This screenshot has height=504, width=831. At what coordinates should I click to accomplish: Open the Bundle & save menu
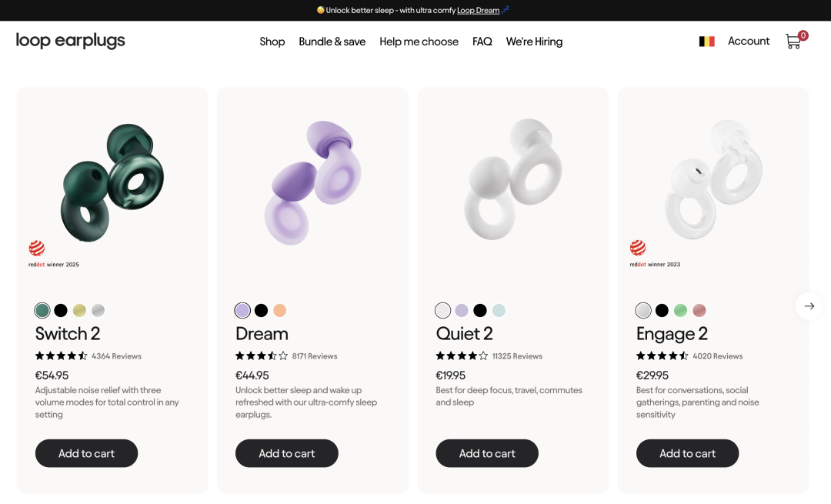tap(332, 42)
